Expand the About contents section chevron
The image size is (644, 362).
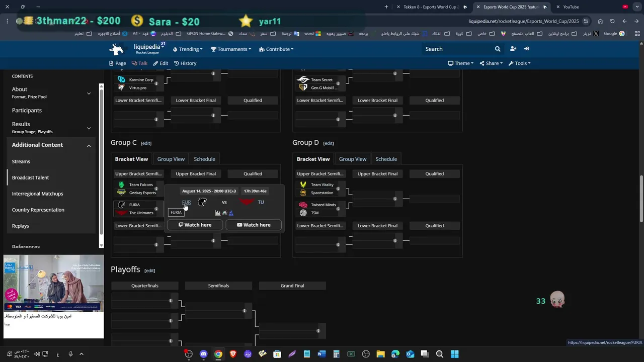(89, 93)
